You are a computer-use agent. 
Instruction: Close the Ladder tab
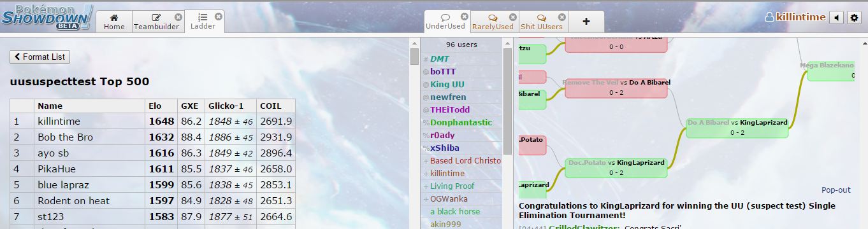219,17
